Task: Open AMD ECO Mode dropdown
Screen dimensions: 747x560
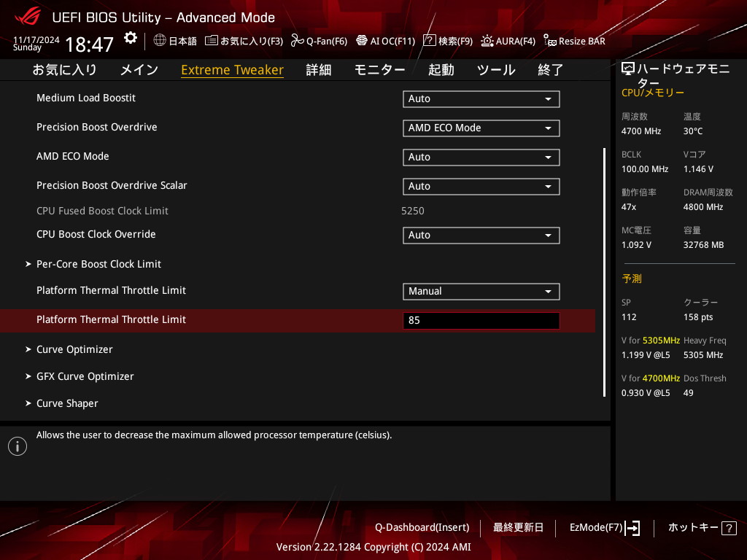Action: [x=481, y=157]
